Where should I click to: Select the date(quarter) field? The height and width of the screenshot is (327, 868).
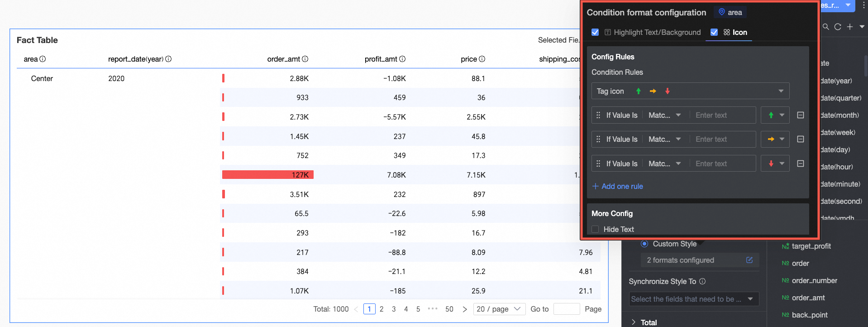point(841,98)
